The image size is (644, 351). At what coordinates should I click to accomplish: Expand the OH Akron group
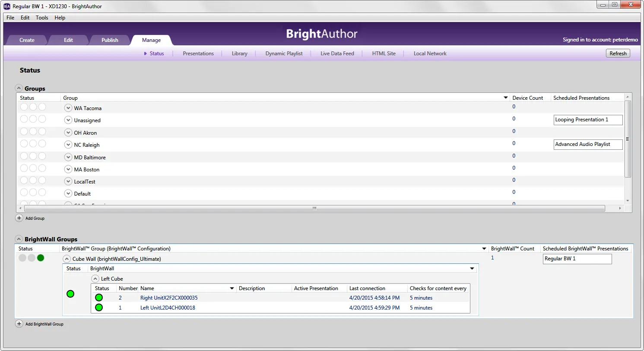68,133
